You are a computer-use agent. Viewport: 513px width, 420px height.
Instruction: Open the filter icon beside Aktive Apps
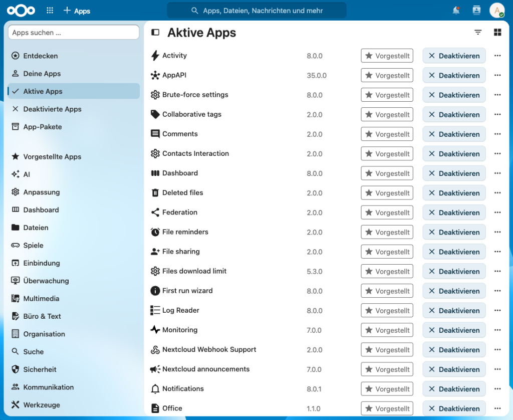point(478,32)
